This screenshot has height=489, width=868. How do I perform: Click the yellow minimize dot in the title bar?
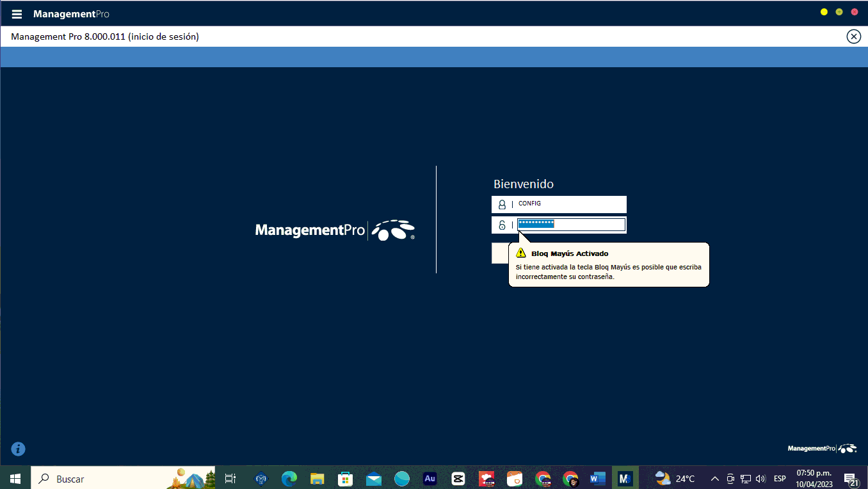coord(824,12)
